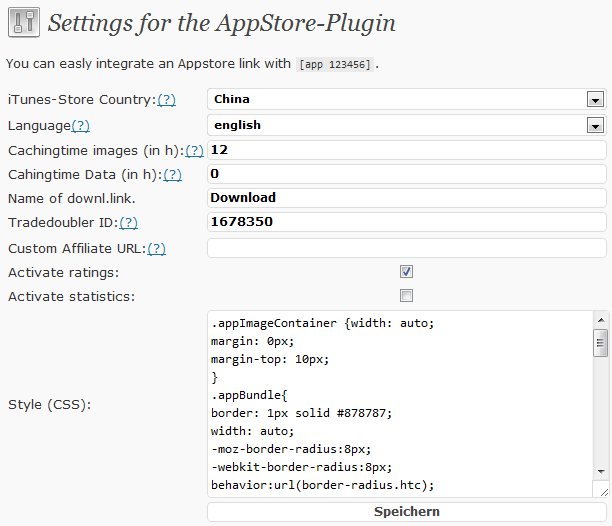Click inside the Style CSS textarea
Image resolution: width=612 pixels, height=526 pixels.
400,404
